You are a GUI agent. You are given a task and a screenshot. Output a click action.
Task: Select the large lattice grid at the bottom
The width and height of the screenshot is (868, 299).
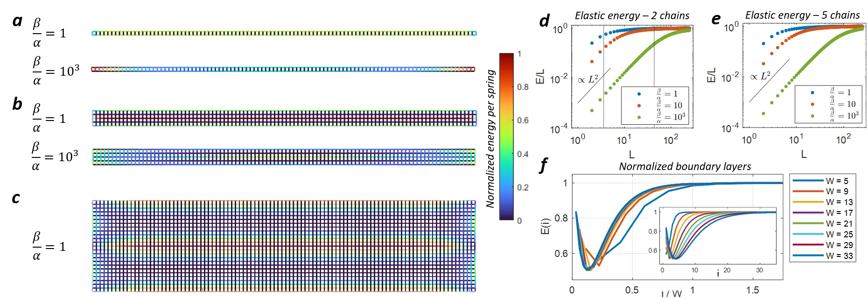click(x=283, y=246)
